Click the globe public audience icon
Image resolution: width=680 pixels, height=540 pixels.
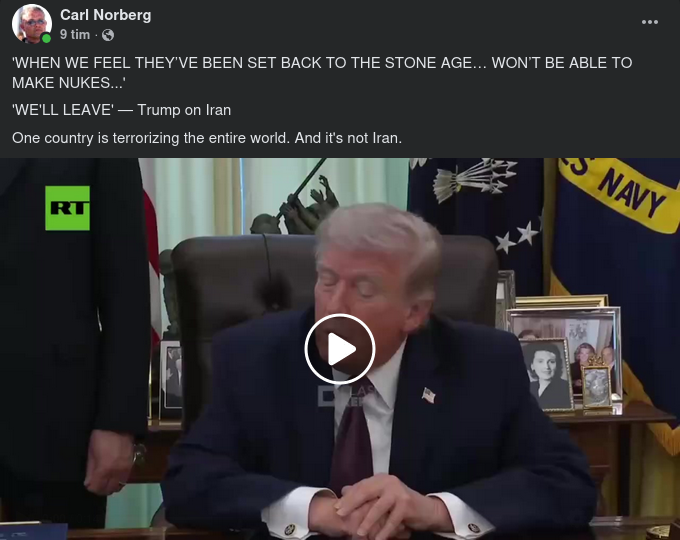coord(108,35)
